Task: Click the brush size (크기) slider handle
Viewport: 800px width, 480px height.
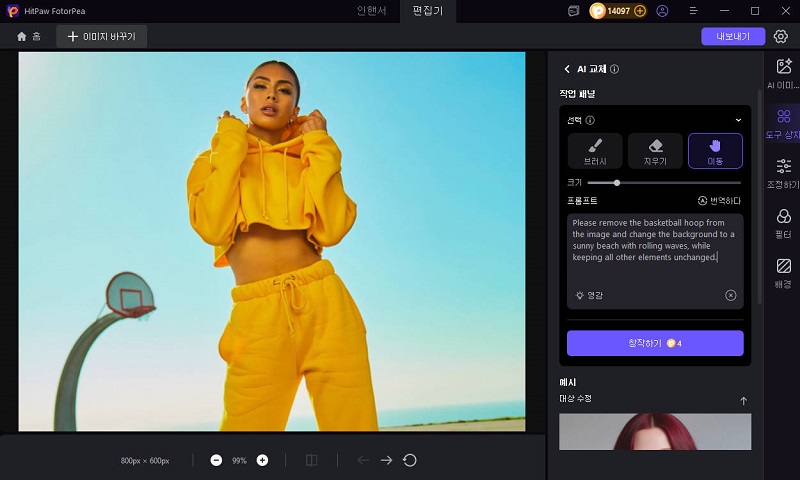Action: point(617,183)
